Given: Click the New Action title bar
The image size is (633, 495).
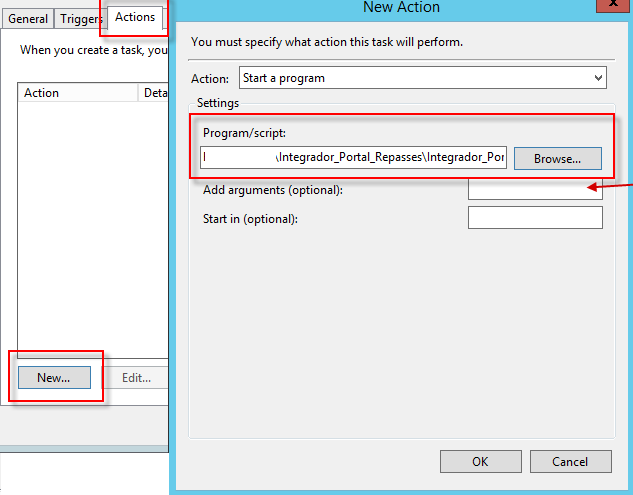Looking at the screenshot, I should click(x=400, y=7).
